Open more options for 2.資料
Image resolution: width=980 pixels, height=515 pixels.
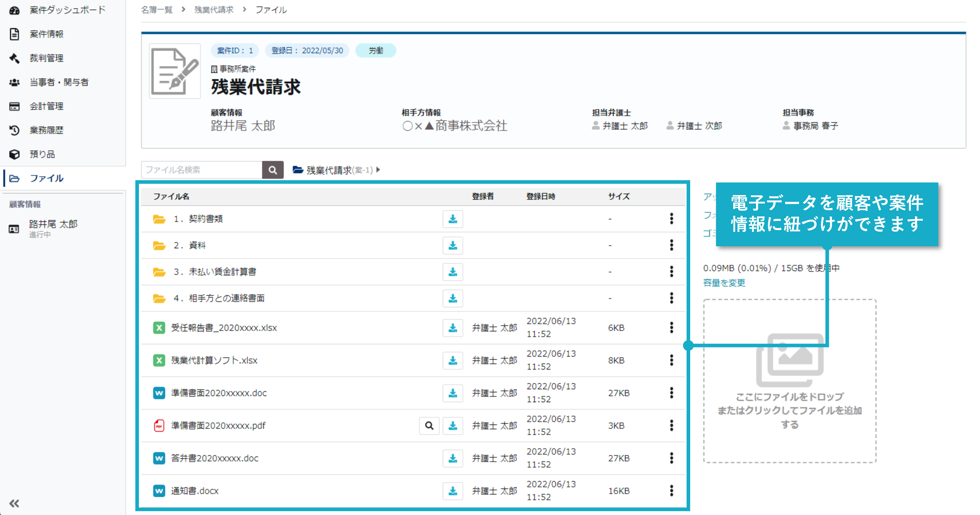pos(671,245)
